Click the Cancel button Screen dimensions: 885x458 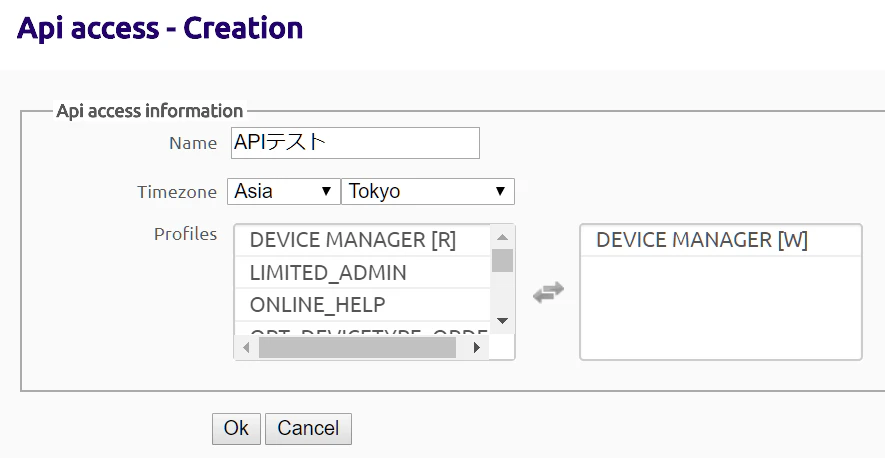tap(308, 429)
